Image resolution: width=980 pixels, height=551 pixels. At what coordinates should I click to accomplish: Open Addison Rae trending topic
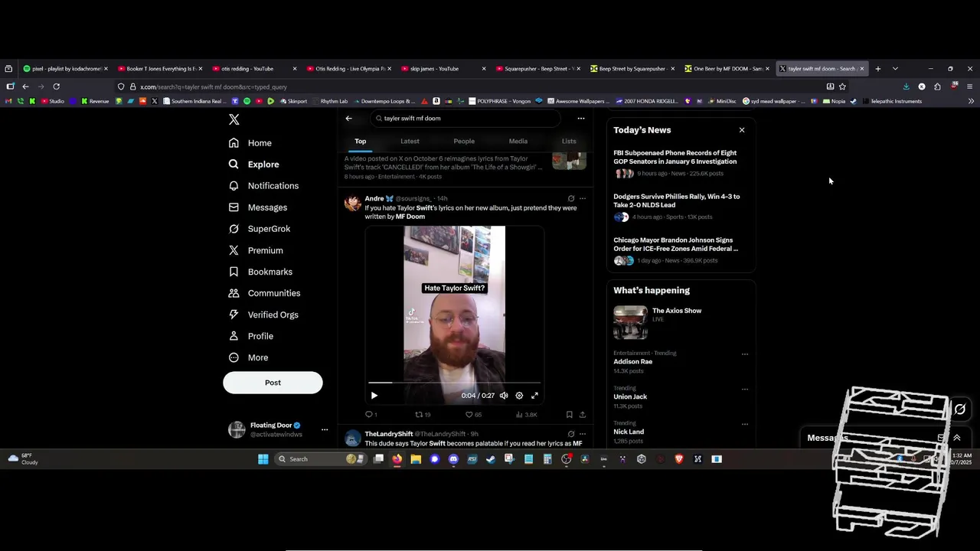click(x=632, y=362)
